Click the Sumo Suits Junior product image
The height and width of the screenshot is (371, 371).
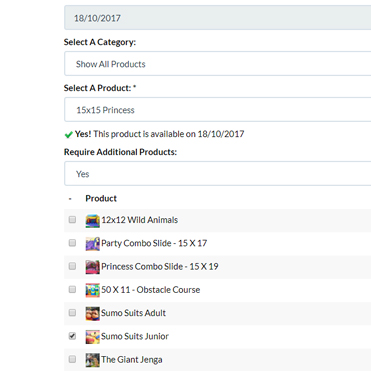point(92,337)
